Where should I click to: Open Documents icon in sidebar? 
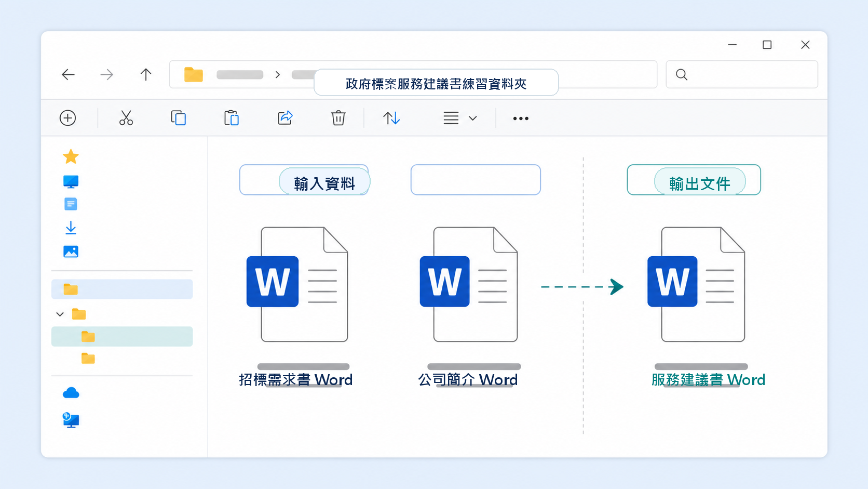pos(71,204)
